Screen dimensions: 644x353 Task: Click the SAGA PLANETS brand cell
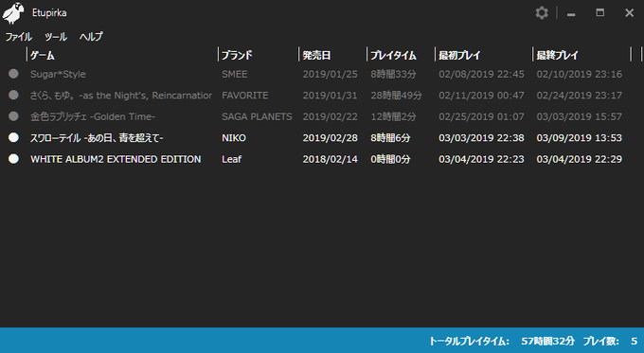point(257,116)
